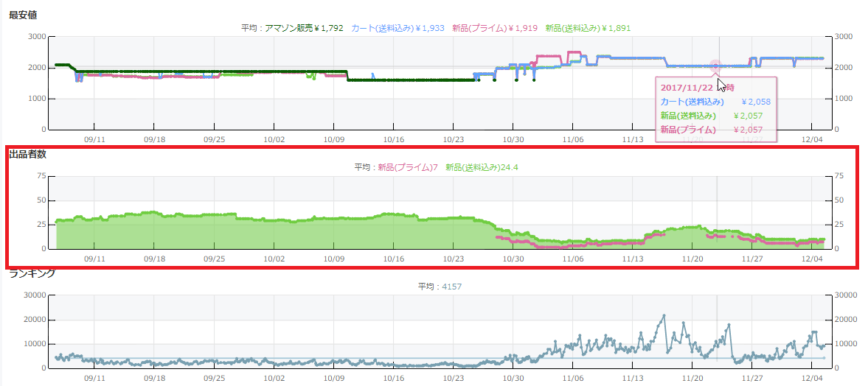Viewport: 868px width, 386px height.
Task: Click the ランキング chart heading
Action: click(x=32, y=274)
